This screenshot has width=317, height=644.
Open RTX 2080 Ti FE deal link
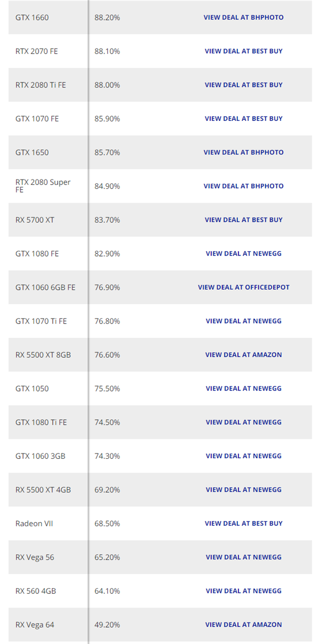point(244,85)
